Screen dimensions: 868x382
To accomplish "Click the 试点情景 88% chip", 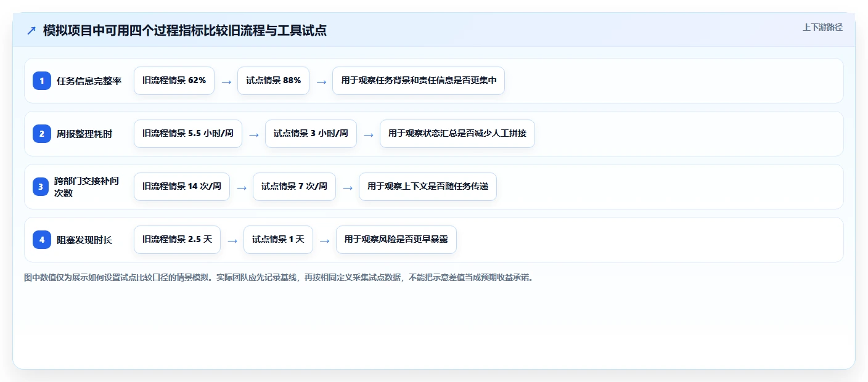I will point(274,81).
